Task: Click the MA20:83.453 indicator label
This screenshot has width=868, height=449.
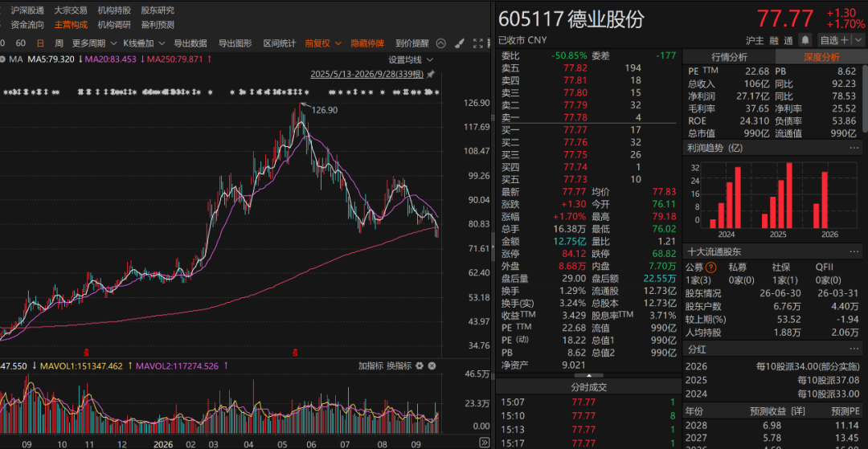Action: click(111, 59)
